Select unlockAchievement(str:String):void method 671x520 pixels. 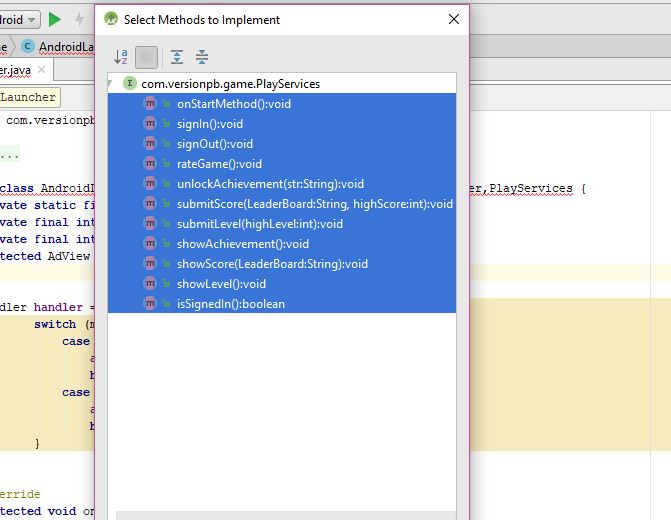point(282,184)
